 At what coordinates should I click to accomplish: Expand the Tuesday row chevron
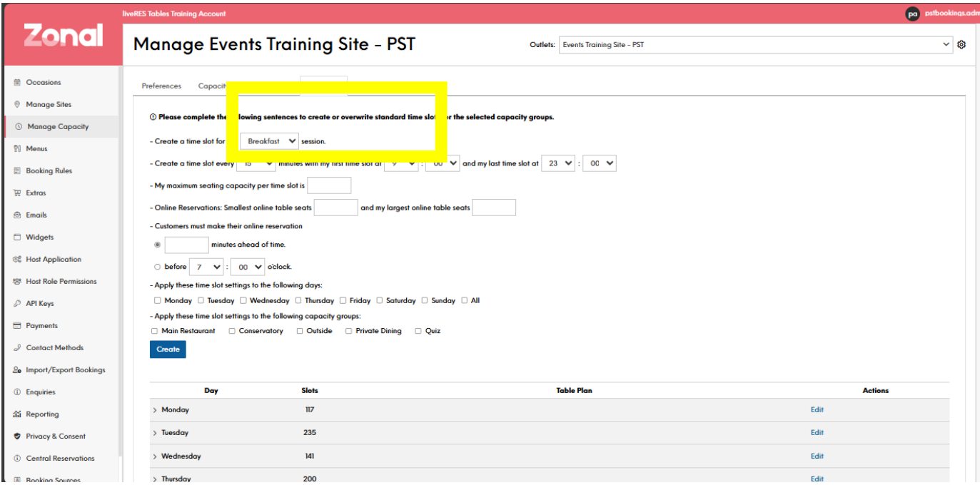[155, 433]
